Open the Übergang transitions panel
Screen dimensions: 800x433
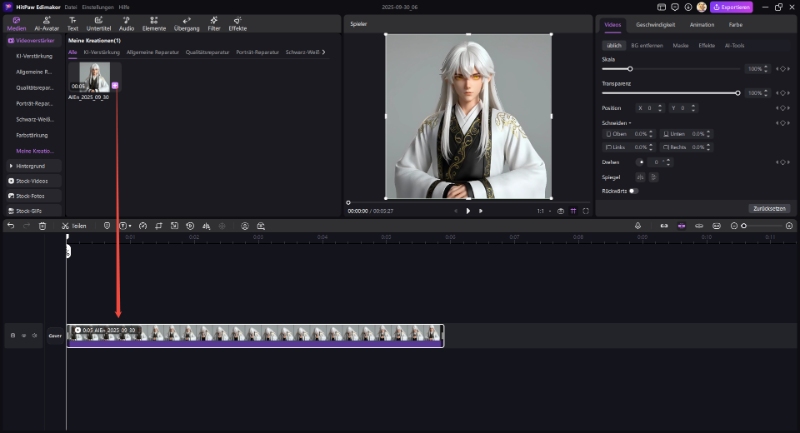[186, 24]
